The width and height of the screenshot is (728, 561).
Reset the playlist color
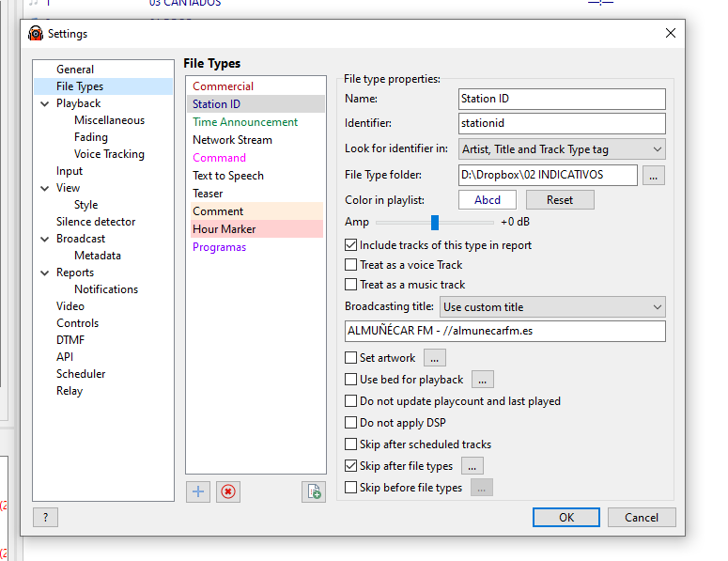560,200
